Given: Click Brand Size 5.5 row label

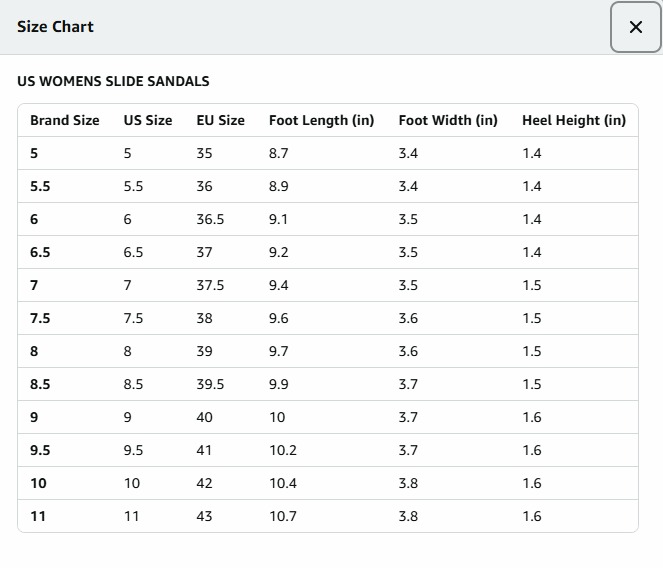Looking at the screenshot, I should click(x=40, y=186).
